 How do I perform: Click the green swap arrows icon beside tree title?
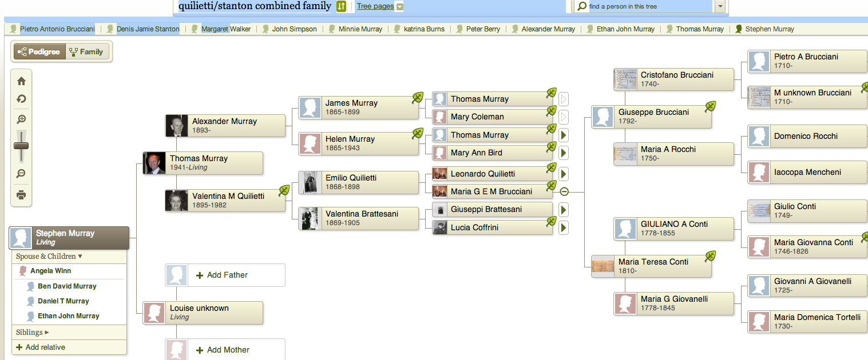(x=341, y=6)
